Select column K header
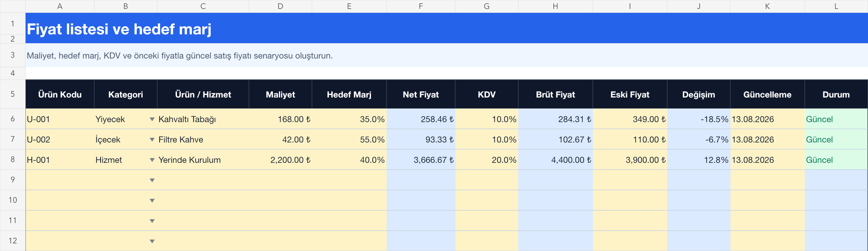 point(767,6)
